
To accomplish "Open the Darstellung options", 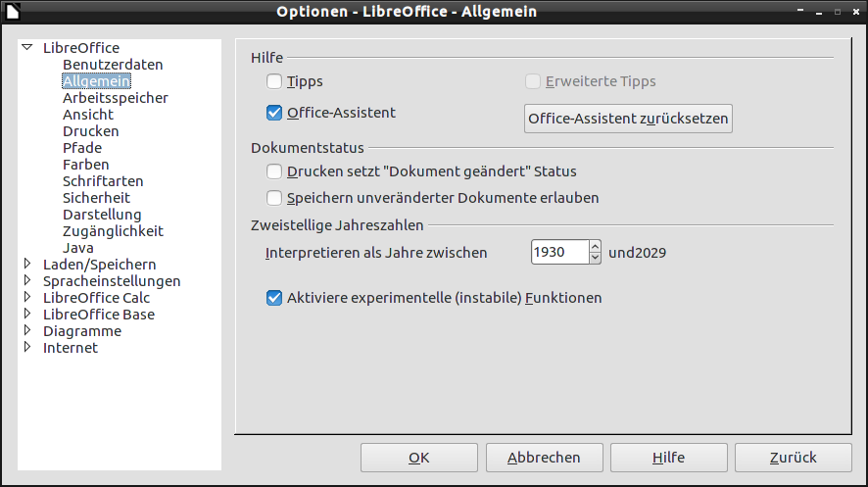I will [102, 215].
